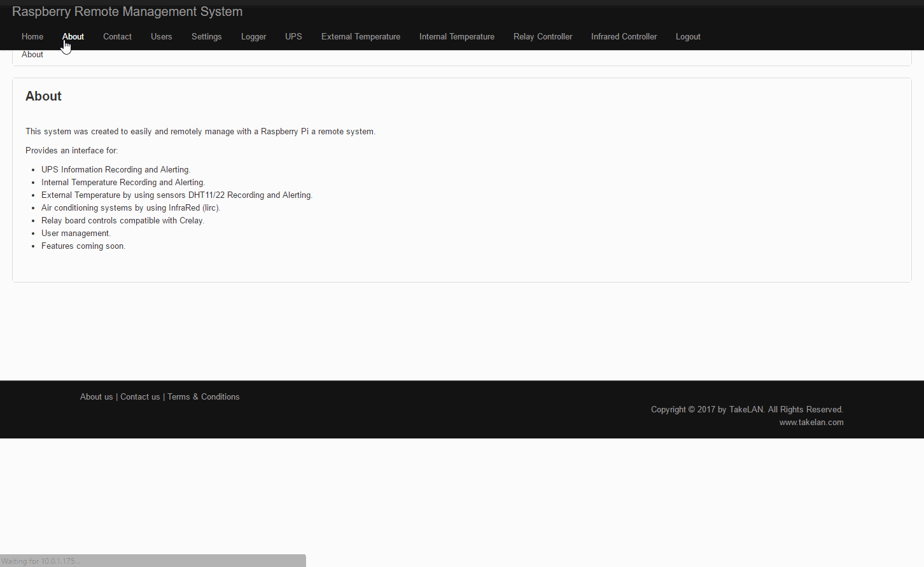Viewport: 924px width, 567px height.
Task: Open the UPS page
Action: pos(293,37)
